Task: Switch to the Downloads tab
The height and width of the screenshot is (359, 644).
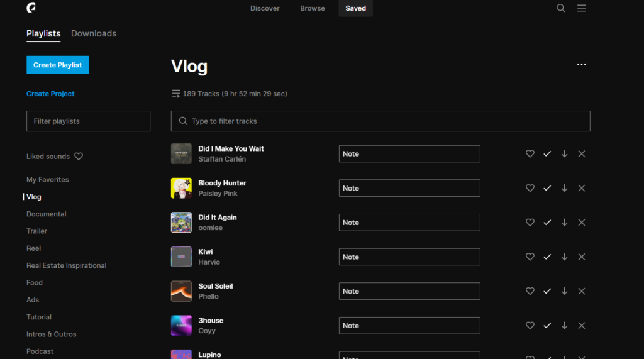Action: (94, 34)
